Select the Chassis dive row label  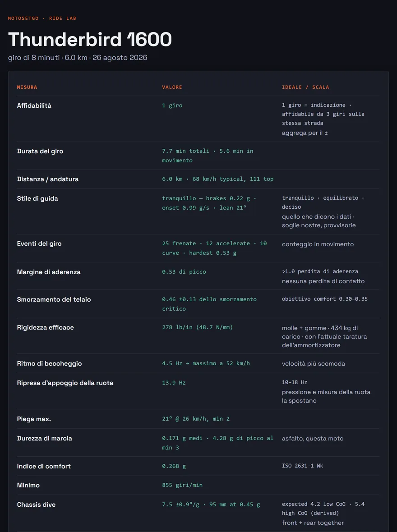point(36,504)
